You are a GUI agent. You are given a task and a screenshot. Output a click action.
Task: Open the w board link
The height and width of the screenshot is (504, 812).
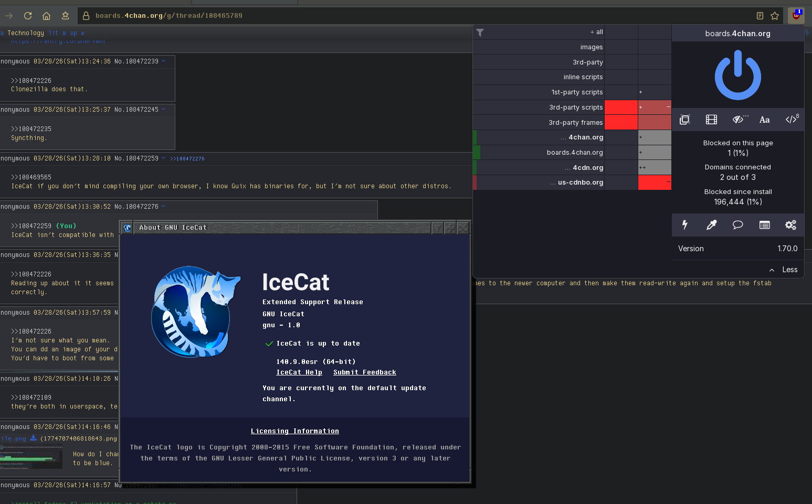pyautogui.click(x=82, y=33)
